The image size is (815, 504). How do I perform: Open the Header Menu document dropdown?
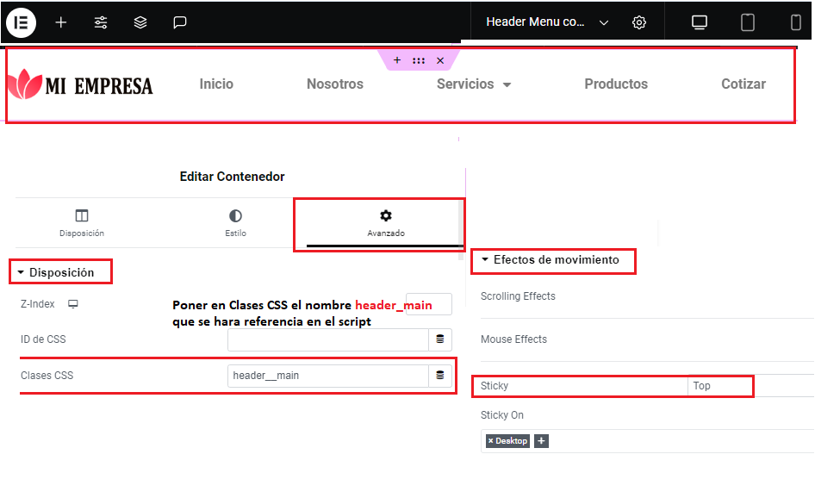point(547,22)
